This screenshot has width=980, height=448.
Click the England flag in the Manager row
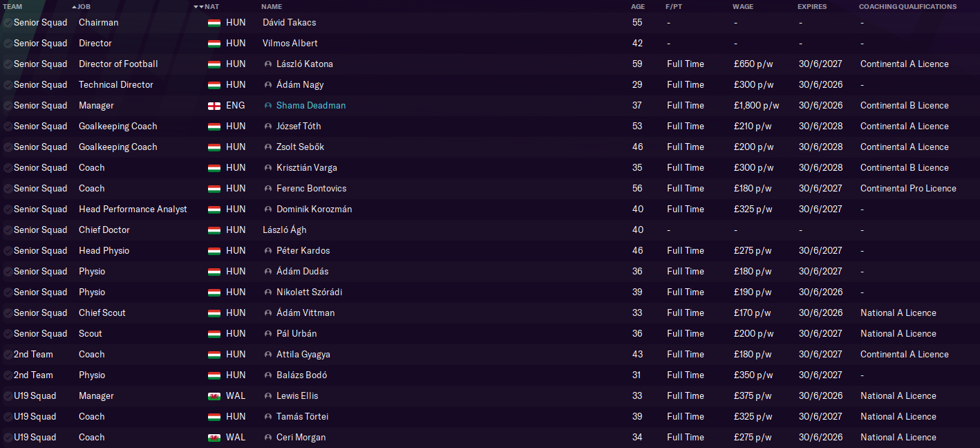point(214,106)
